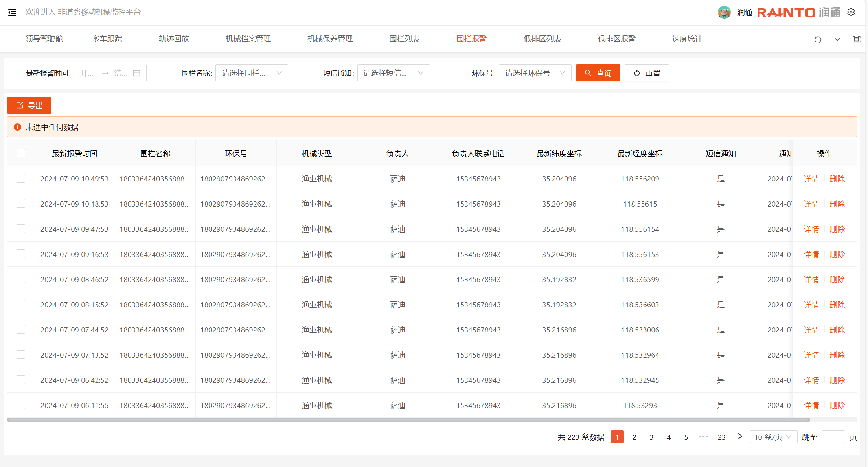Click the 导出 export button
868x467 pixels.
(29, 105)
